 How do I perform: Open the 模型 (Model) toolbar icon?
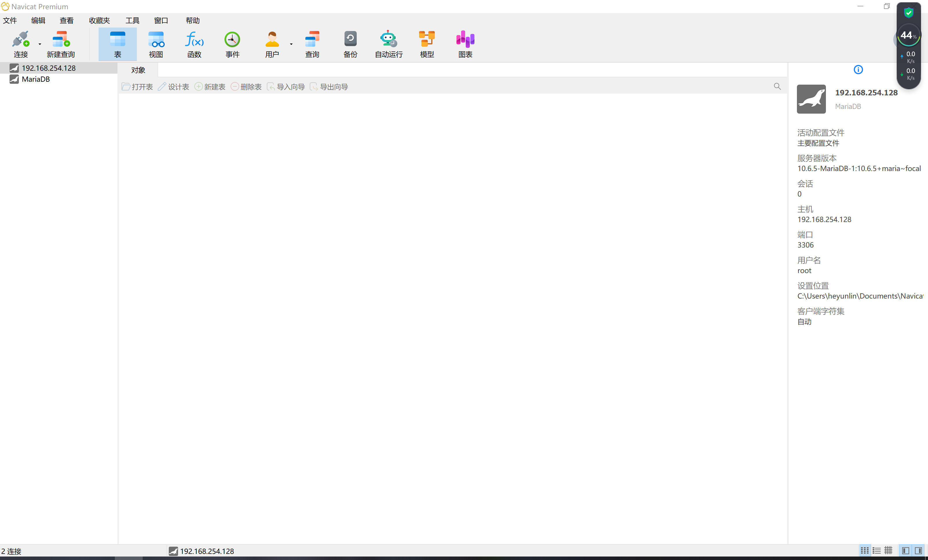[x=427, y=44]
